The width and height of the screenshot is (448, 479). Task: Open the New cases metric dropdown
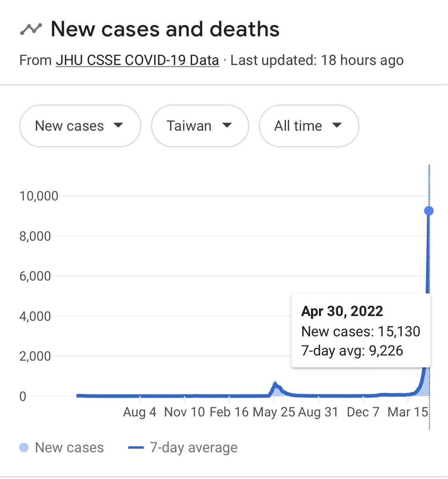click(x=80, y=126)
